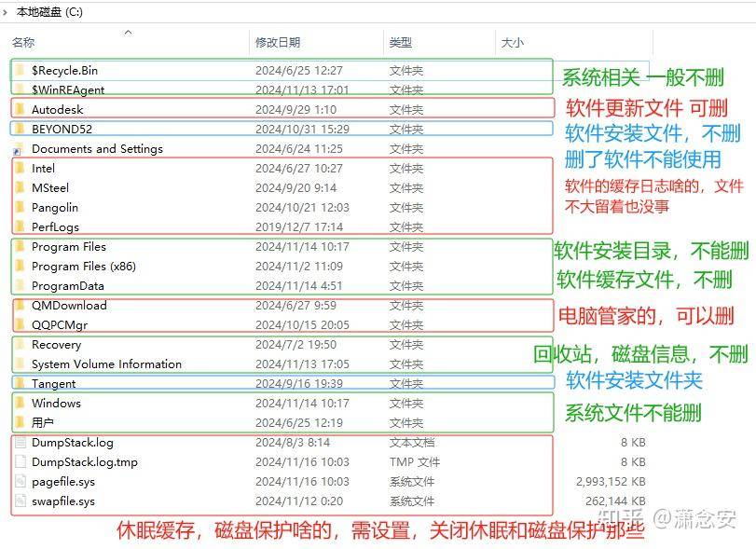The image size is (756, 549).
Task: Sort by the 名称 column header
Action: 23,43
